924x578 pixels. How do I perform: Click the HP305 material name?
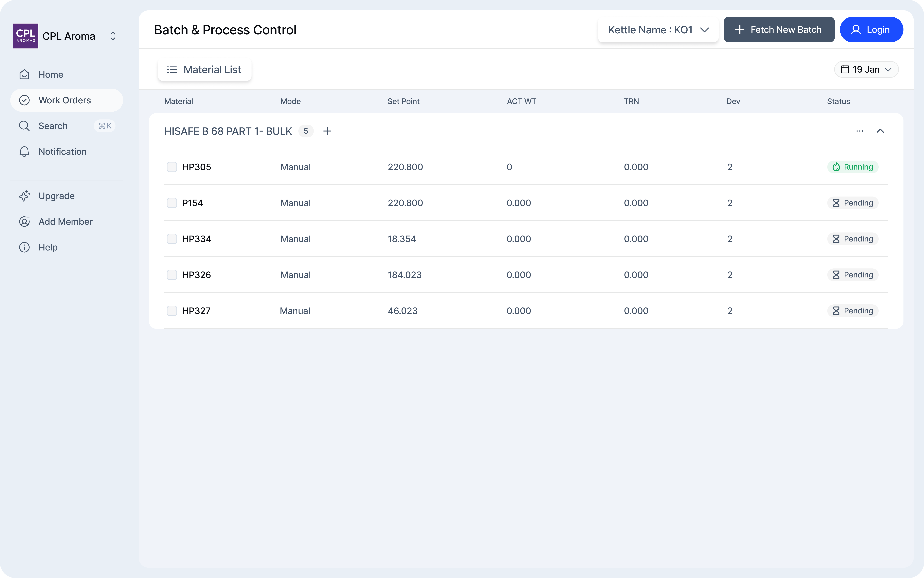pyautogui.click(x=197, y=167)
